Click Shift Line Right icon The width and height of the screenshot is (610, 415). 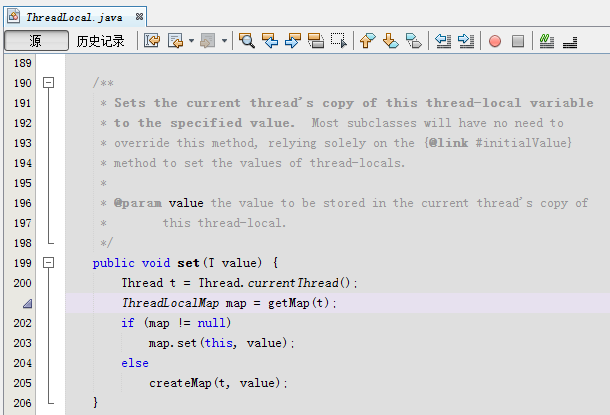[466, 40]
